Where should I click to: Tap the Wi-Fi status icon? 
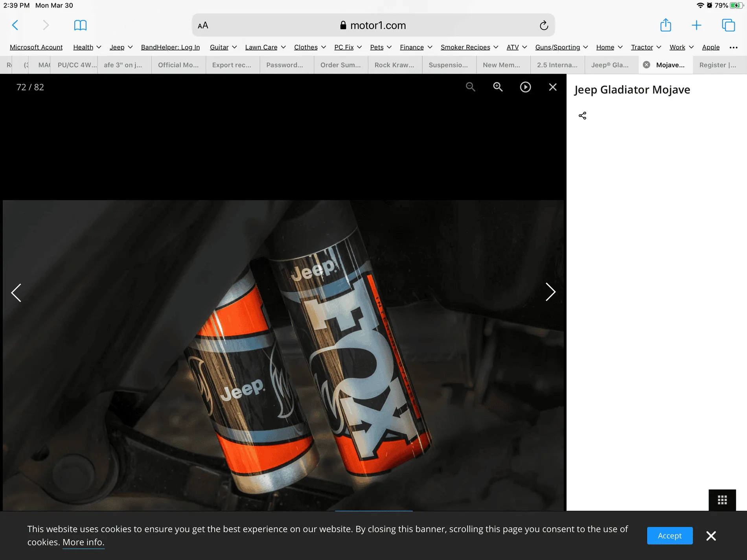[700, 6]
